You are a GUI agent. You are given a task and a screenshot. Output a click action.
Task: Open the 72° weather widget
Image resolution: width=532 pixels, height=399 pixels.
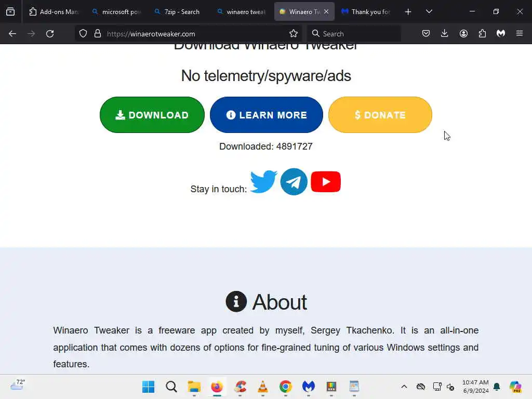(x=17, y=385)
